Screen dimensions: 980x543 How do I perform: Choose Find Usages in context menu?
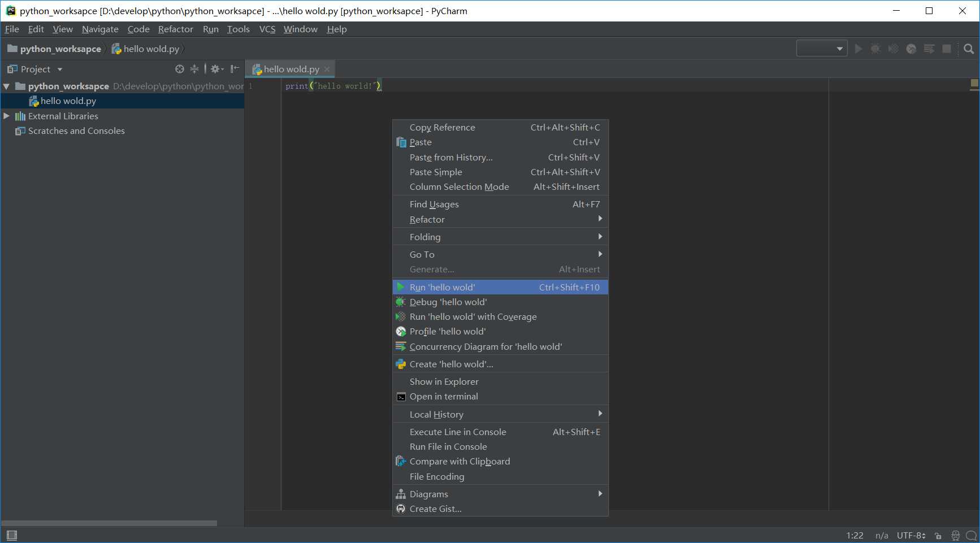click(x=500, y=204)
